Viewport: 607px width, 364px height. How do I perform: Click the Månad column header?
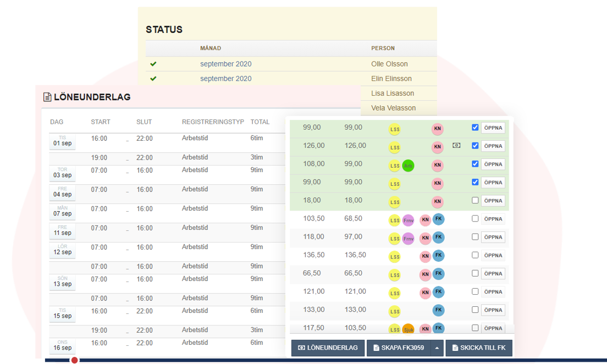coord(211,48)
